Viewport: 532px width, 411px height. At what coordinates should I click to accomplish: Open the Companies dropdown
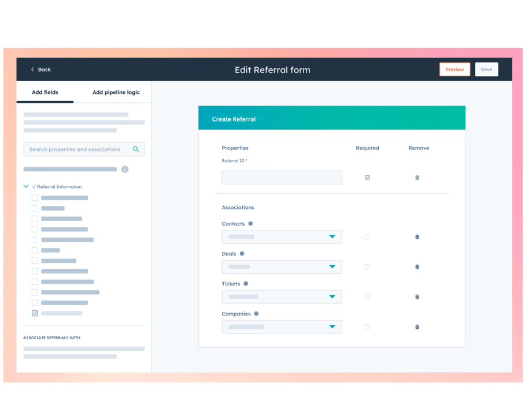pyautogui.click(x=282, y=326)
